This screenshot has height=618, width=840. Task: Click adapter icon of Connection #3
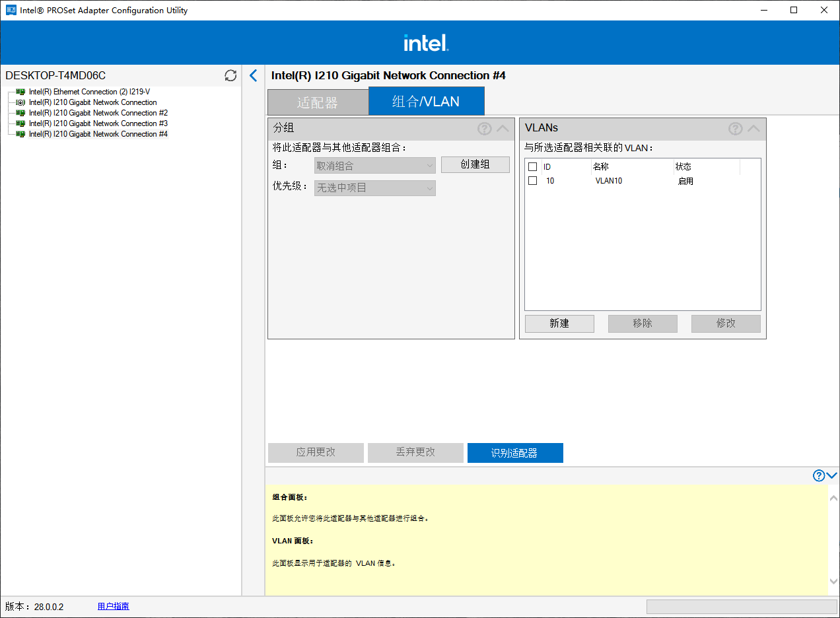[x=20, y=123]
